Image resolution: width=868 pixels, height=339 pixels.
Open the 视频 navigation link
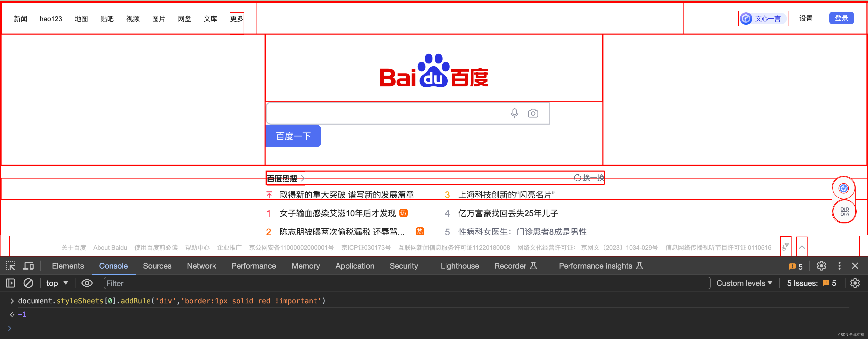coord(133,19)
